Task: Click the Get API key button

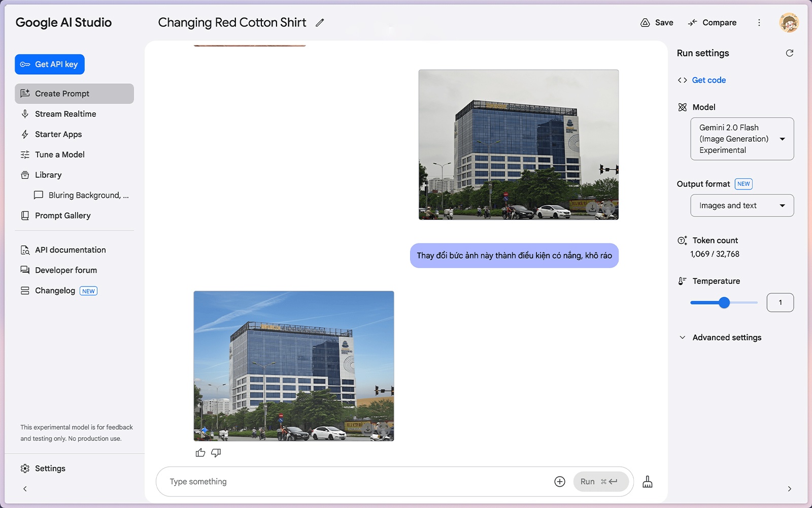Action: coord(50,65)
